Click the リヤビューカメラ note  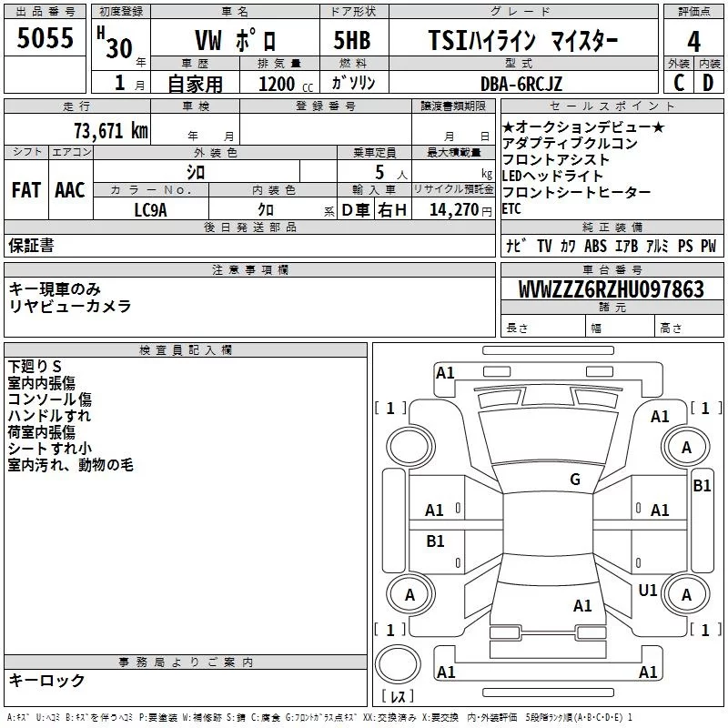70,306
